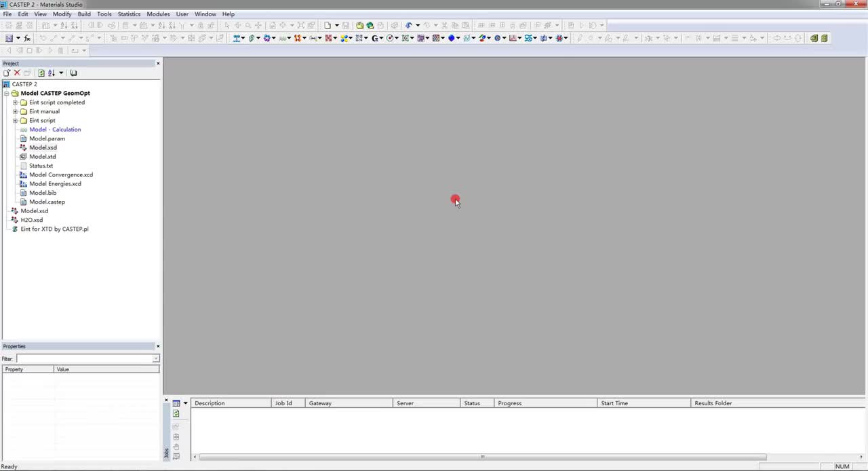Viewport: 868px width, 471px height.
Task: Click the blue sphere module icon
Action: coord(451,38)
